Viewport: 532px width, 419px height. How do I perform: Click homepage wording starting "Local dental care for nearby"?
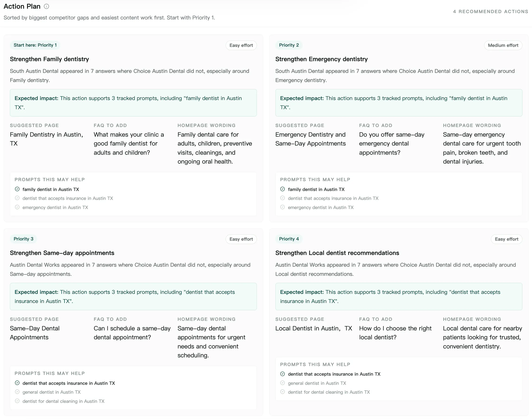pos(483,337)
